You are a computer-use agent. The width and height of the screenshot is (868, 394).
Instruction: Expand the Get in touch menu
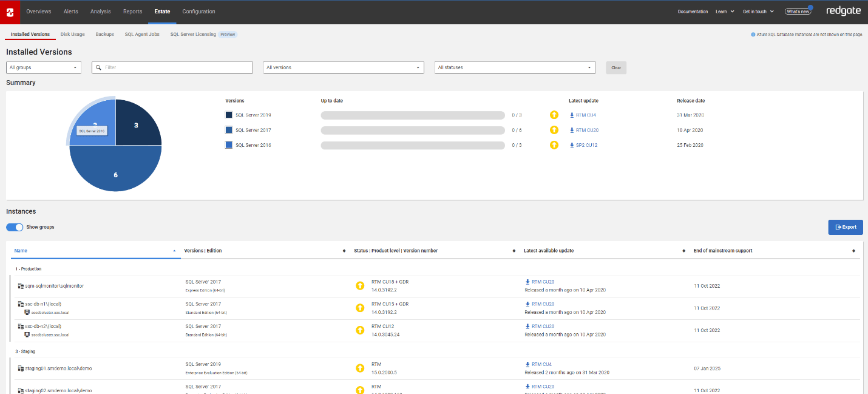[x=758, y=12]
